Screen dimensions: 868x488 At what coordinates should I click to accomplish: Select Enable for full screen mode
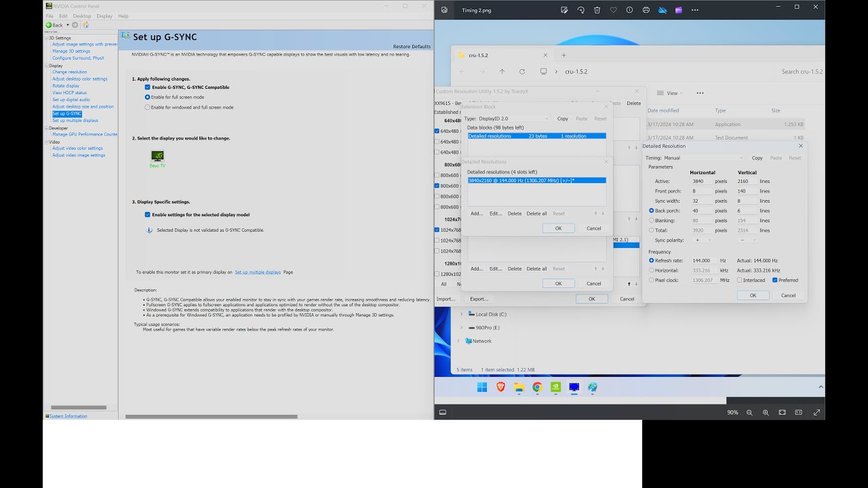pyautogui.click(x=147, y=97)
